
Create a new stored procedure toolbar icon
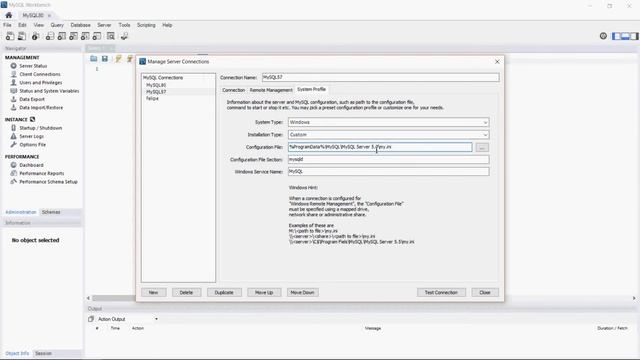click(x=85, y=36)
